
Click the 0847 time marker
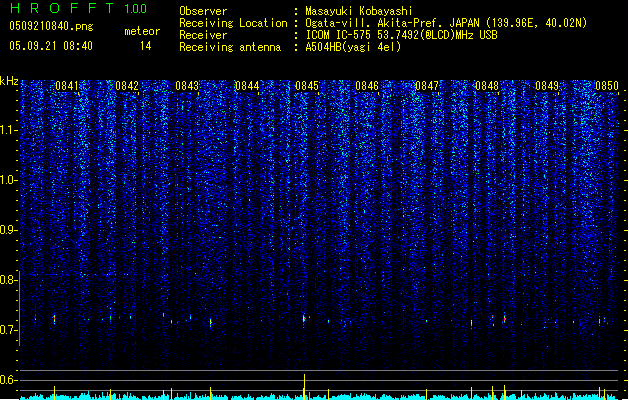tap(427, 85)
